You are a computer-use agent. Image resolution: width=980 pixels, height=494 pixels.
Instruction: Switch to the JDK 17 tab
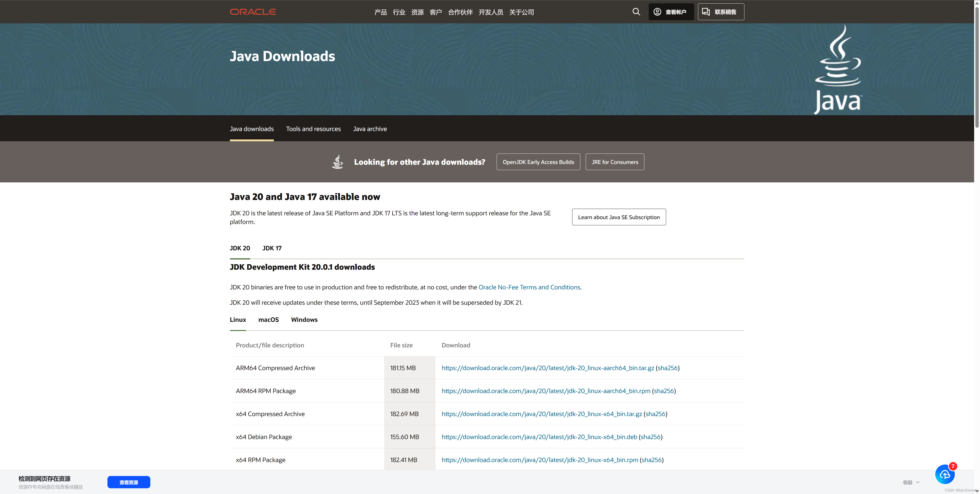(x=272, y=248)
